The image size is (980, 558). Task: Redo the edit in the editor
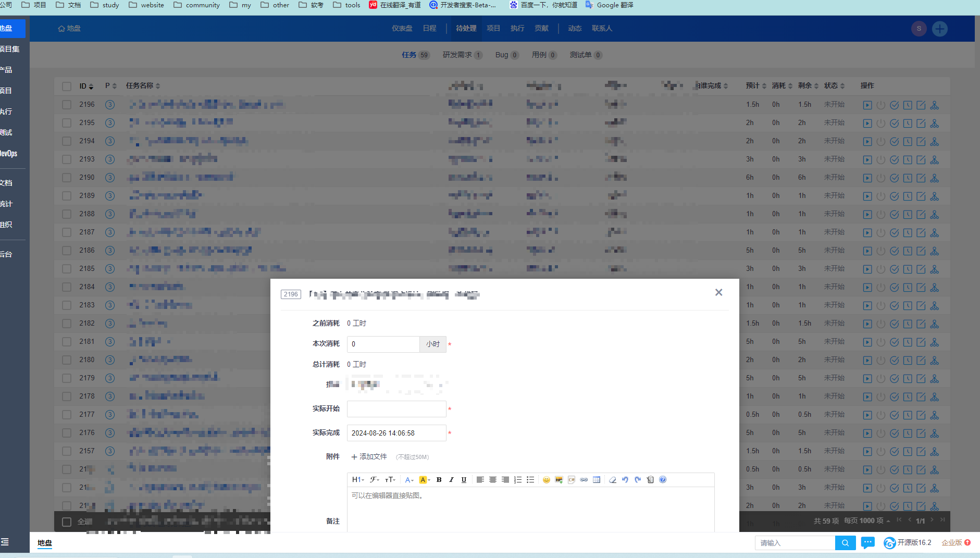pos(637,480)
